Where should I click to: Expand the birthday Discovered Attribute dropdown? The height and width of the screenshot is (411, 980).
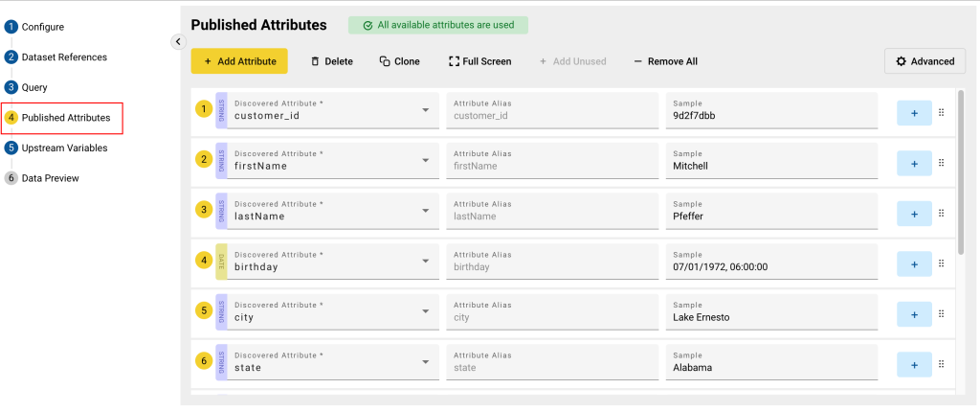[x=426, y=260]
